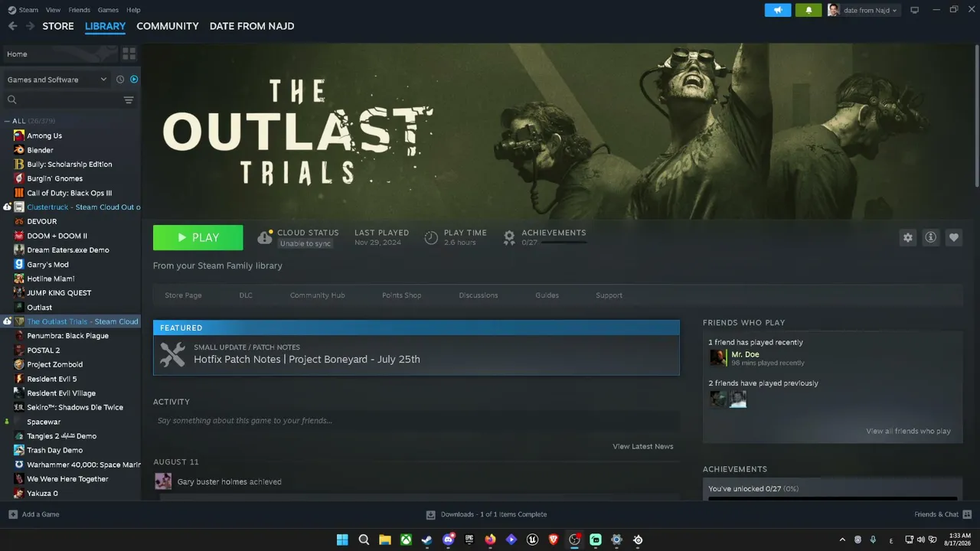Sort library by recent activity clock icon
The height and width of the screenshot is (551, 980).
point(120,80)
